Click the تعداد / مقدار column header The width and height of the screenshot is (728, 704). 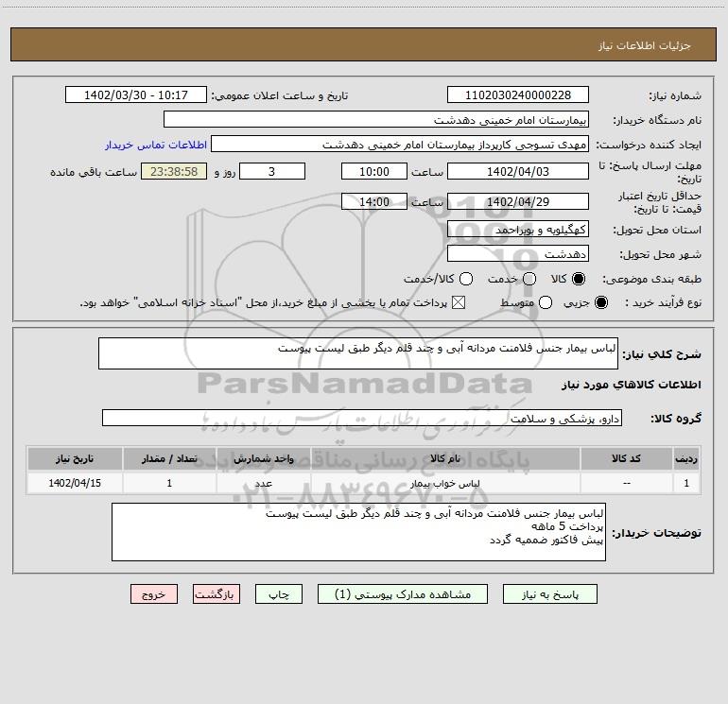pos(169,459)
